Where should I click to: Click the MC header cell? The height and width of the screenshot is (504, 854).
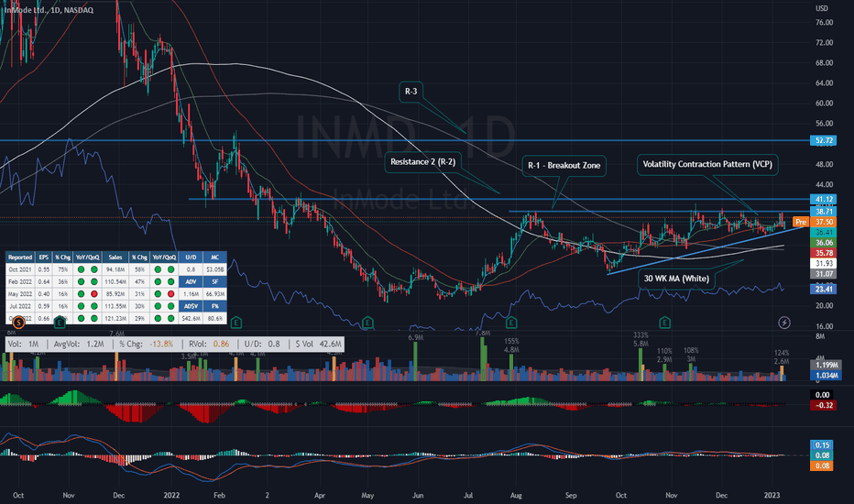(214, 257)
